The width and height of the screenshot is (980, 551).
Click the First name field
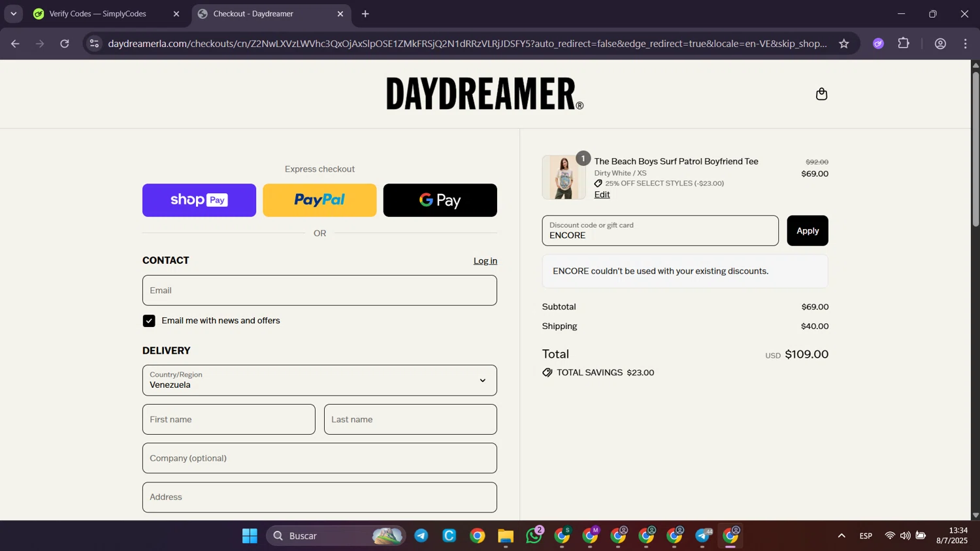point(229,419)
